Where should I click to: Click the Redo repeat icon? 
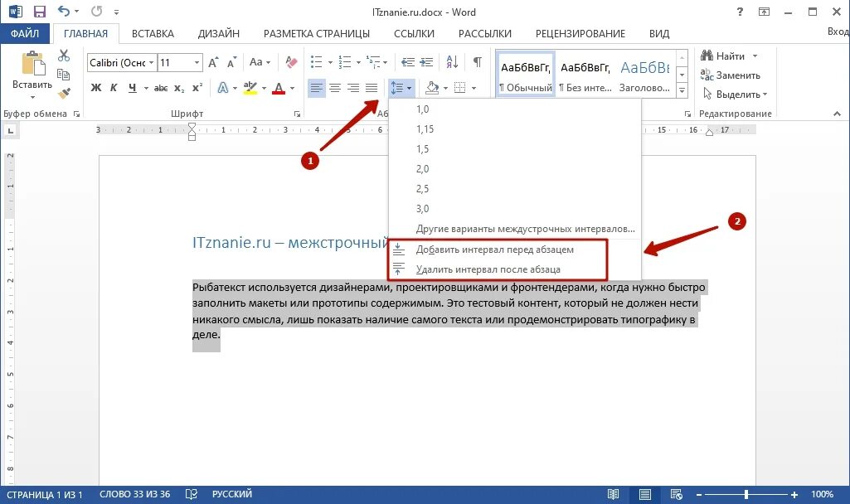[97, 11]
